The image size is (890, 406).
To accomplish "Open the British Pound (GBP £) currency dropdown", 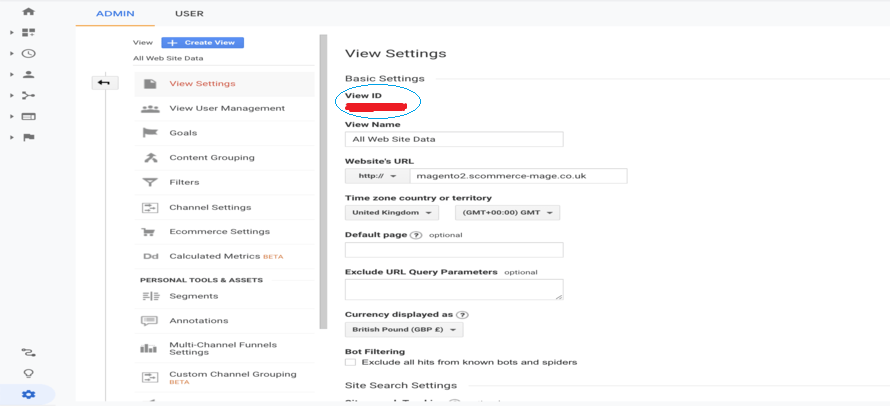I will point(404,329).
